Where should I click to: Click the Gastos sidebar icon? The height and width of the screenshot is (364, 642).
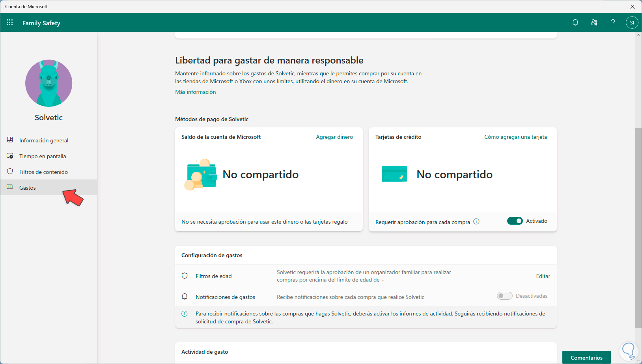[x=10, y=187]
